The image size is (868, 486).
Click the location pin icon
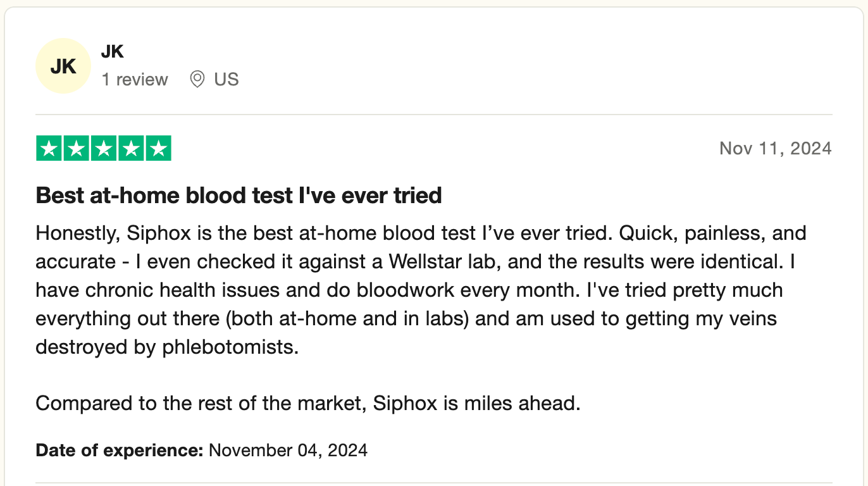[197, 80]
